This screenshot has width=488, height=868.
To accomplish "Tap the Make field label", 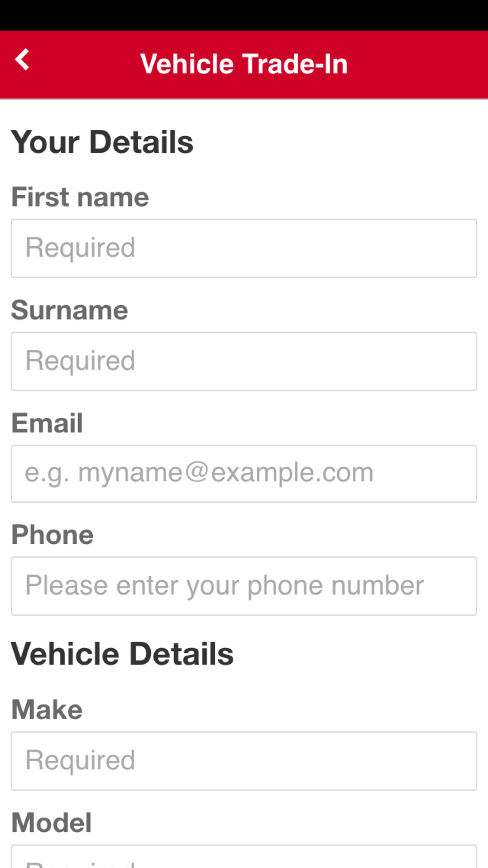I will (x=47, y=709).
